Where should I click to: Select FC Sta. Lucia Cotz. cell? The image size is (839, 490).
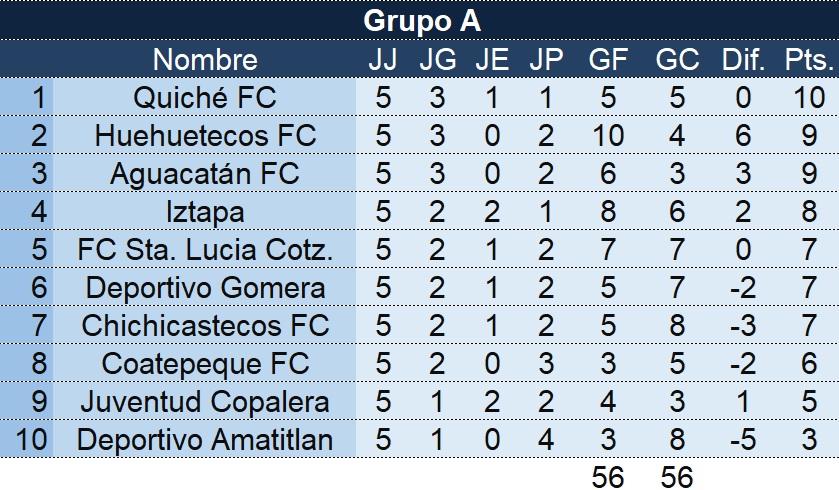pyautogui.click(x=205, y=250)
